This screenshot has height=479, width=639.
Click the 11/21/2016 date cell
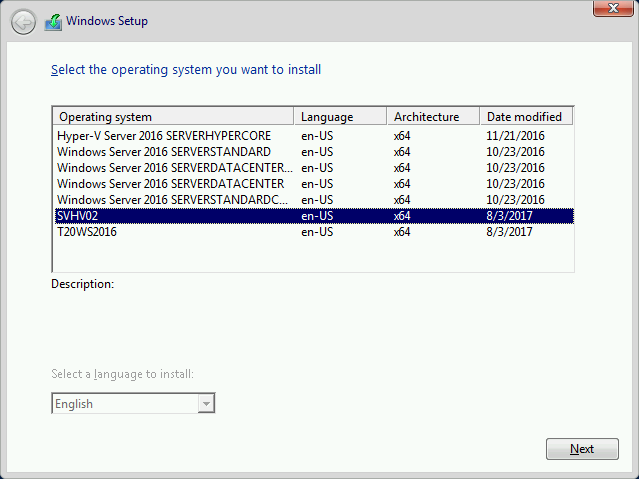[x=515, y=136]
